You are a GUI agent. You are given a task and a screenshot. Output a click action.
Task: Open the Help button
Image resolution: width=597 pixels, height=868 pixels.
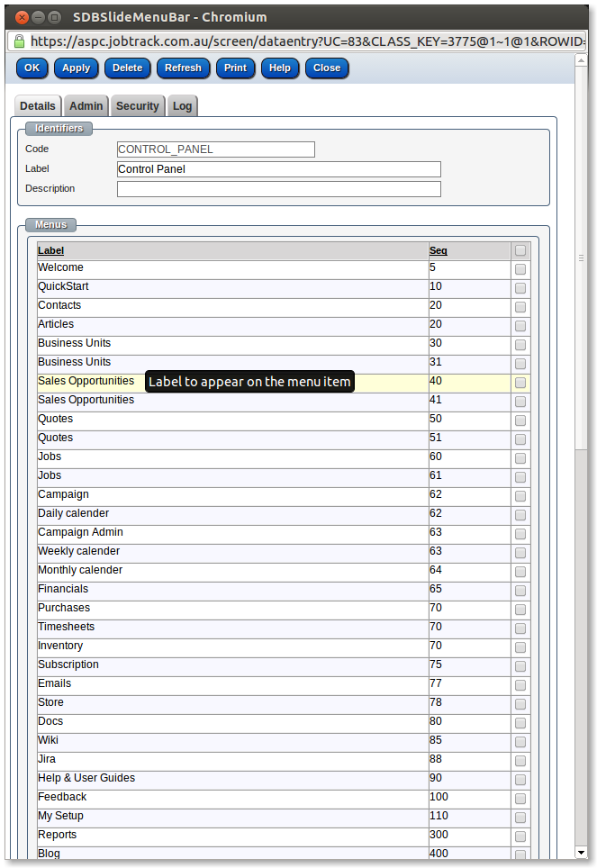[280, 68]
